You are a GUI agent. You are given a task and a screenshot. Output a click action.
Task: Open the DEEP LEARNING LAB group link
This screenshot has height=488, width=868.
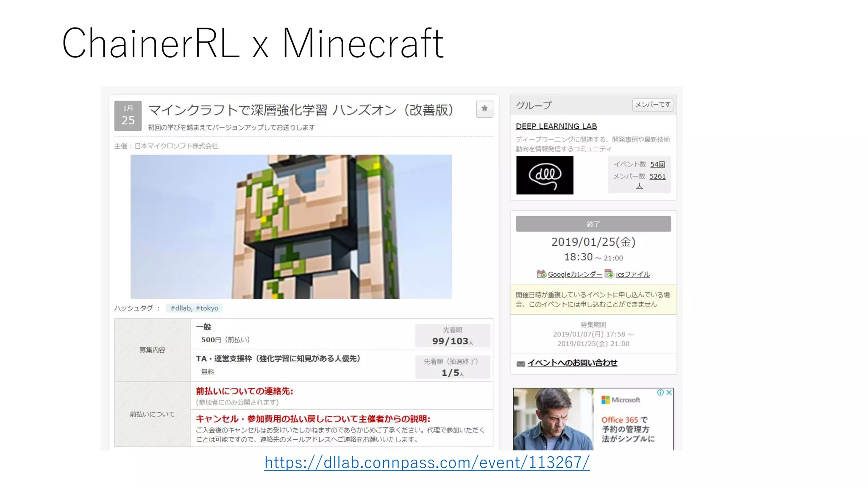(x=556, y=126)
